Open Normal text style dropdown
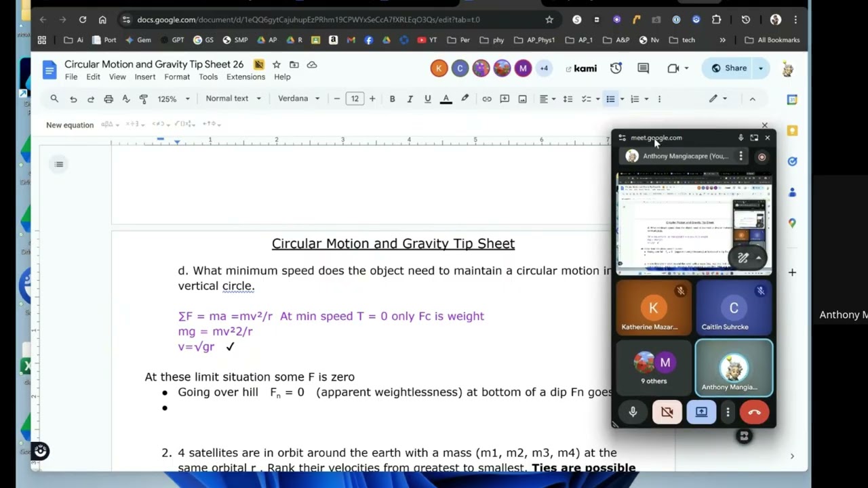Image resolution: width=868 pixels, height=488 pixels. (x=233, y=99)
